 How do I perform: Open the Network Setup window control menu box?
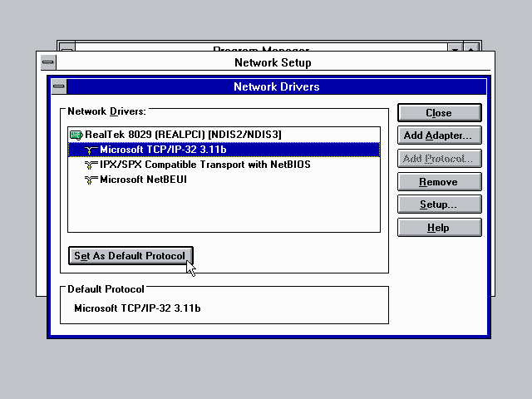[48, 62]
